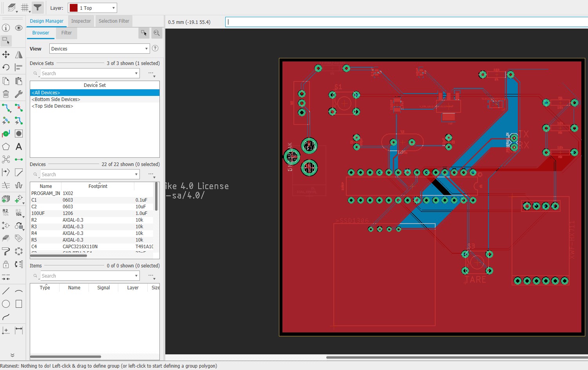The height and width of the screenshot is (370, 588).
Task: Select the Polygon tool
Action: pos(6,147)
